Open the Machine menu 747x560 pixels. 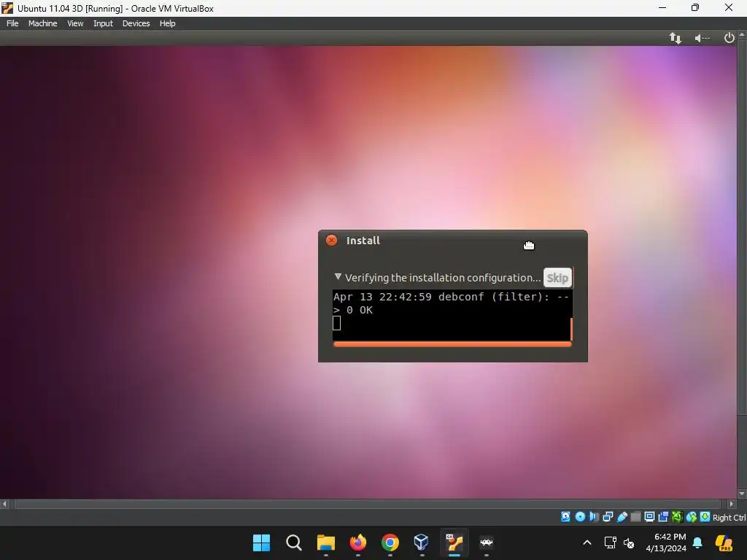(42, 23)
